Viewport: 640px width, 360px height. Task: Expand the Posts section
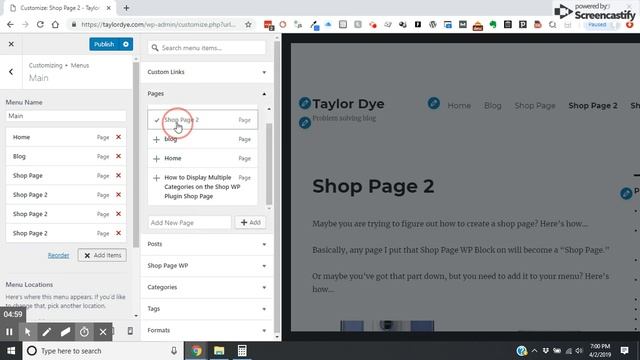point(207,244)
